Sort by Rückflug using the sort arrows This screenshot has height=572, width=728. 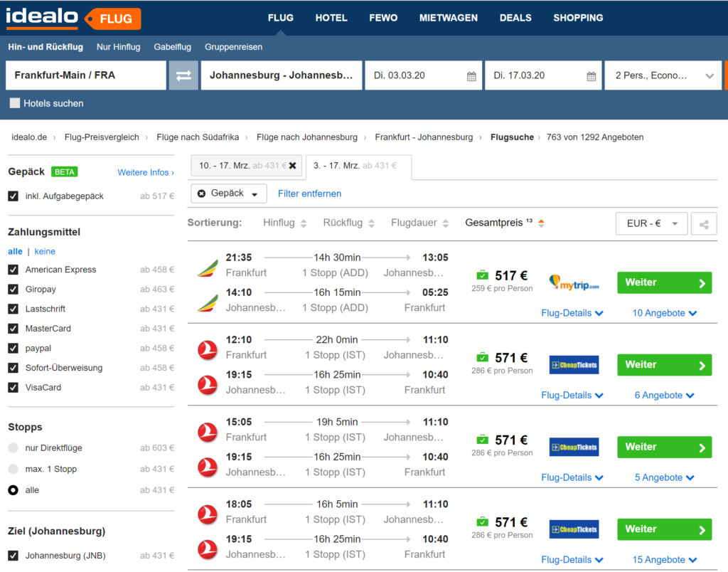(371, 223)
